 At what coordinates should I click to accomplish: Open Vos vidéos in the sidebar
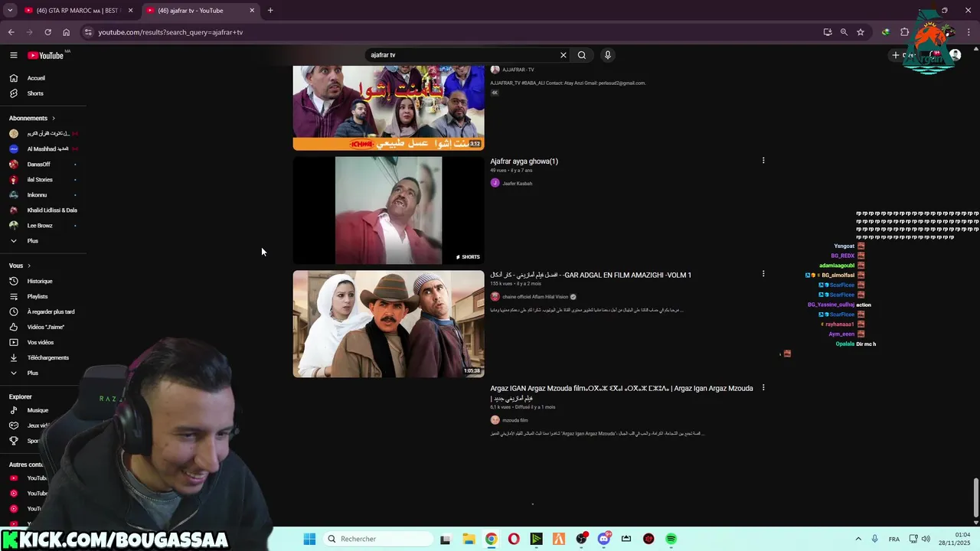pos(41,342)
